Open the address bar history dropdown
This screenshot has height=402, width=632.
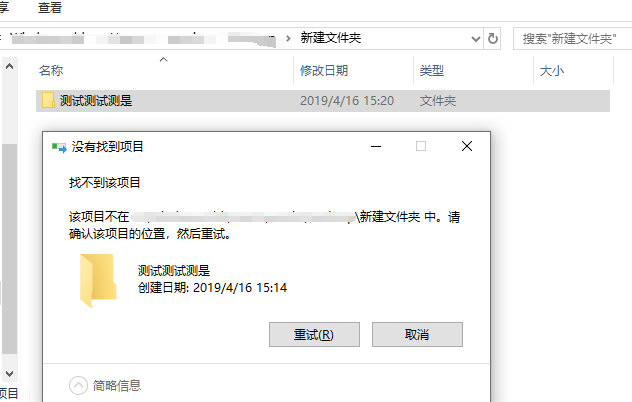tap(476, 39)
